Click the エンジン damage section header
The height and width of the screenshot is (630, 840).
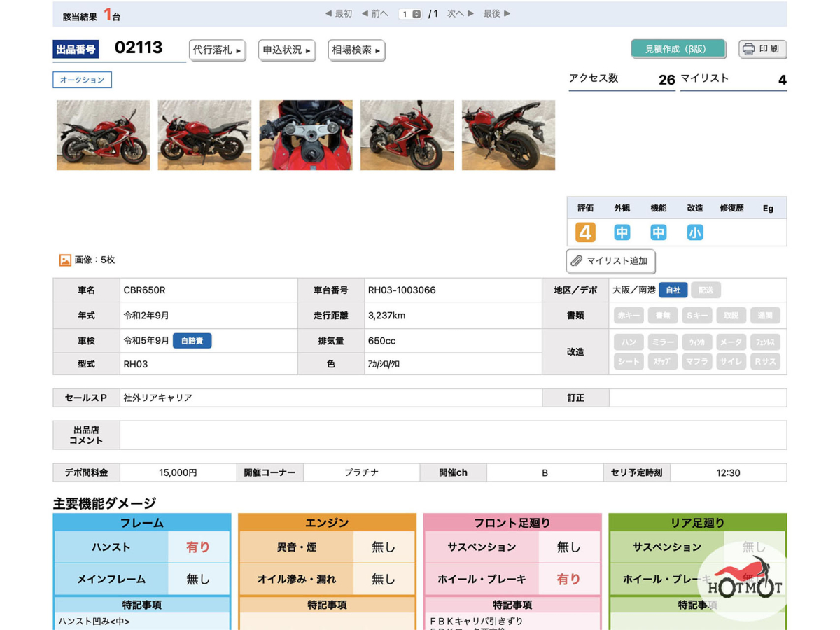pyautogui.click(x=327, y=522)
